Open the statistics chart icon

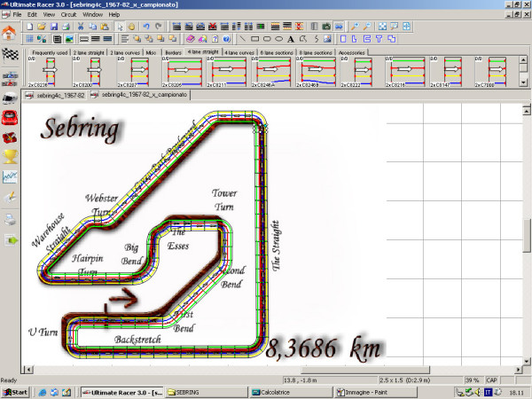coord(11,176)
